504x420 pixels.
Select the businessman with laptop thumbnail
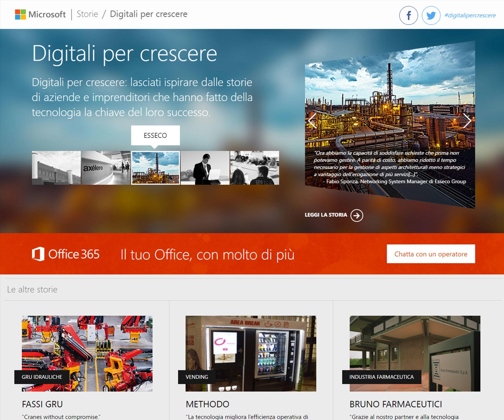[x=205, y=168]
